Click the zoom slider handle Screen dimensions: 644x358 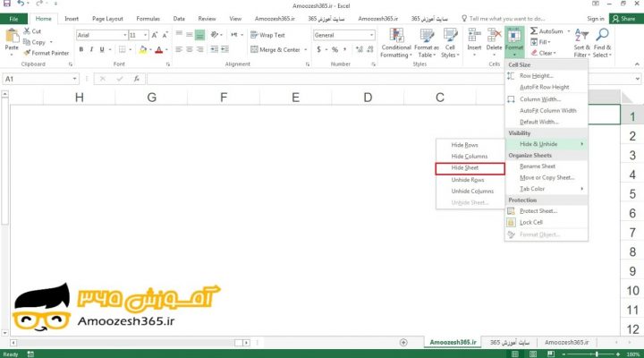(x=597, y=354)
